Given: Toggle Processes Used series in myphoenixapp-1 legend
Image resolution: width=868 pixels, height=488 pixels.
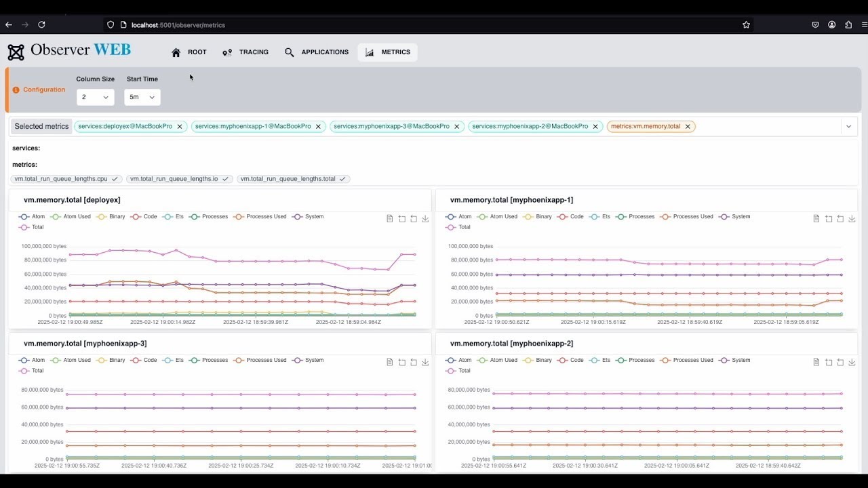Looking at the screenshot, I should point(687,217).
